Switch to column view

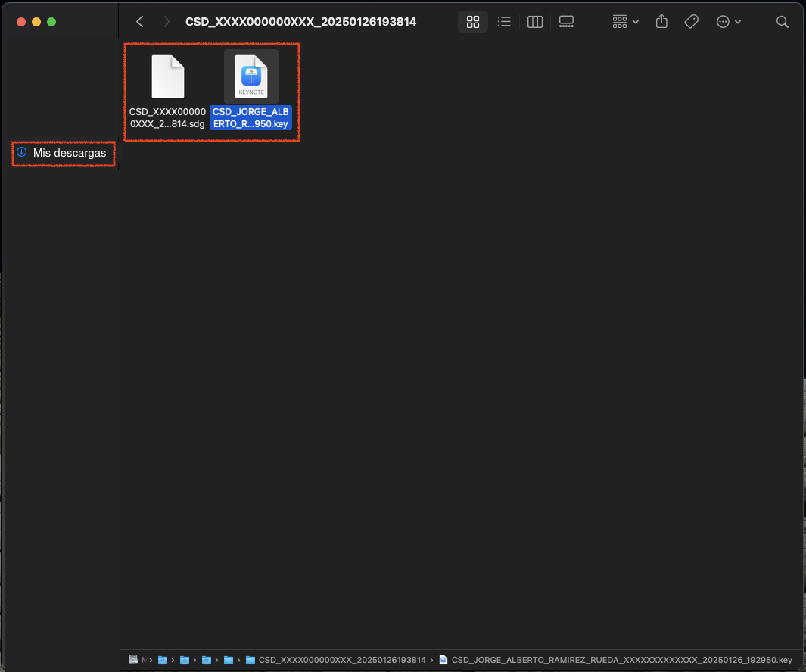click(x=535, y=22)
